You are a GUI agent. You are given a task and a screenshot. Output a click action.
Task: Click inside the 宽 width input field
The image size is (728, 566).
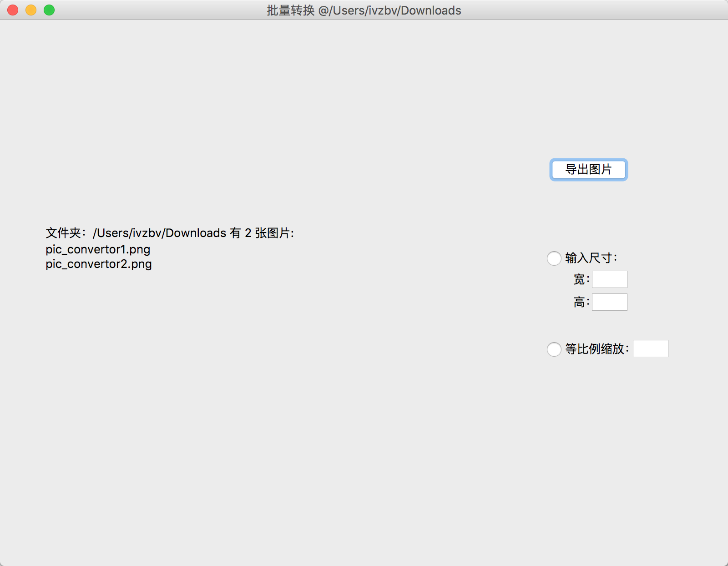coord(609,279)
